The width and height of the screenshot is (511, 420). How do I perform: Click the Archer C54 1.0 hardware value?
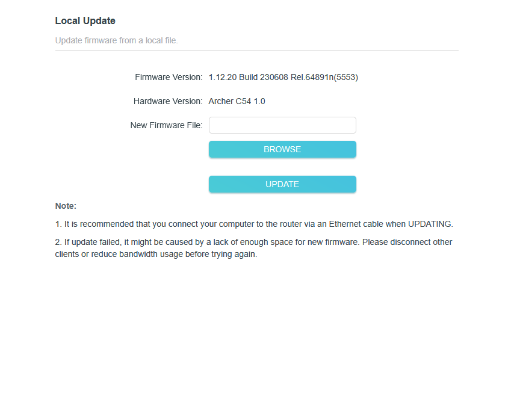237,101
